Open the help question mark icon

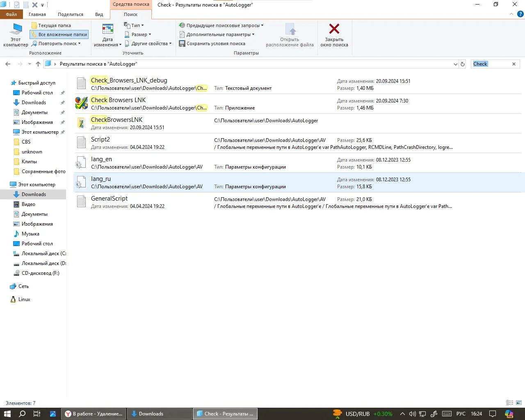coord(520,14)
